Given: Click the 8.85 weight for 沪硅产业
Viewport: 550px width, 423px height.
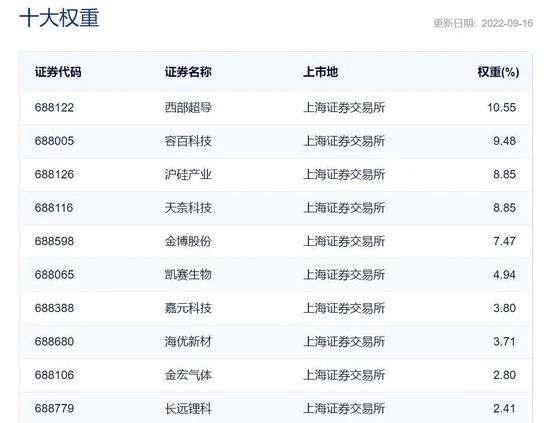Looking at the screenshot, I should coord(504,174).
